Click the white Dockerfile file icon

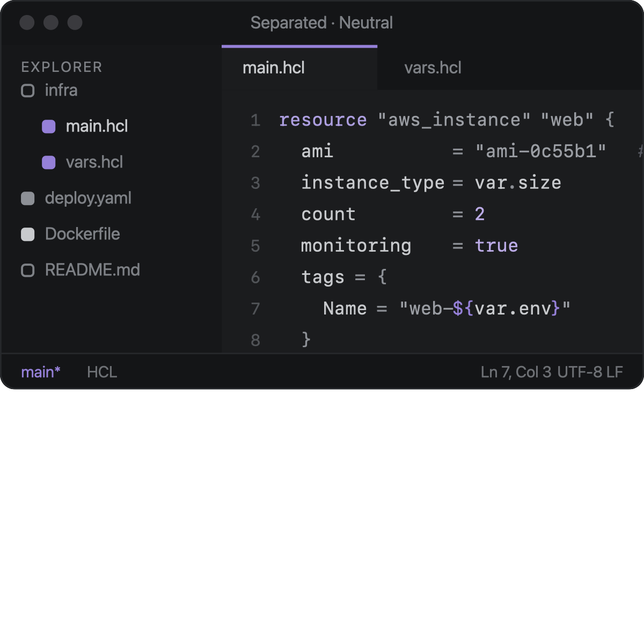pyautogui.click(x=28, y=235)
